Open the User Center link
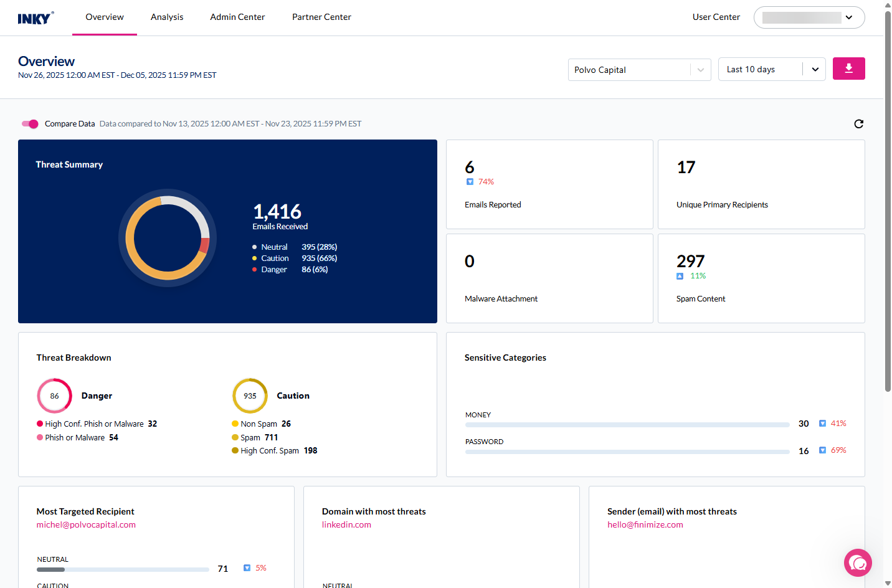This screenshot has width=892, height=588. tap(716, 17)
